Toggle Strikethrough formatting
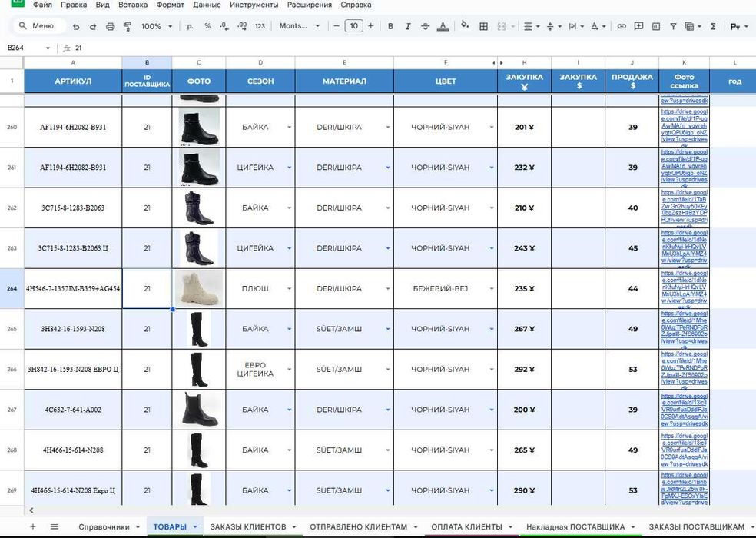 [425, 26]
